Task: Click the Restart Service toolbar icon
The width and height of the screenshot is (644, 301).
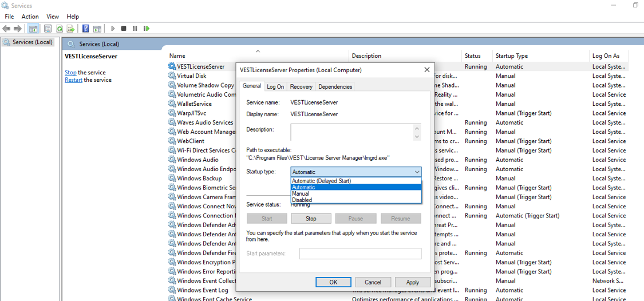Action: (146, 29)
